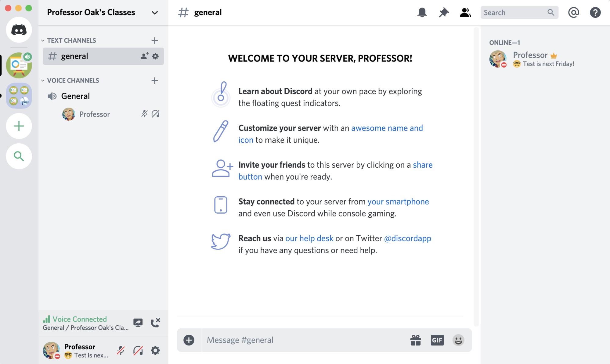
Task: Click the gift box icon in message bar
Action: pos(415,340)
